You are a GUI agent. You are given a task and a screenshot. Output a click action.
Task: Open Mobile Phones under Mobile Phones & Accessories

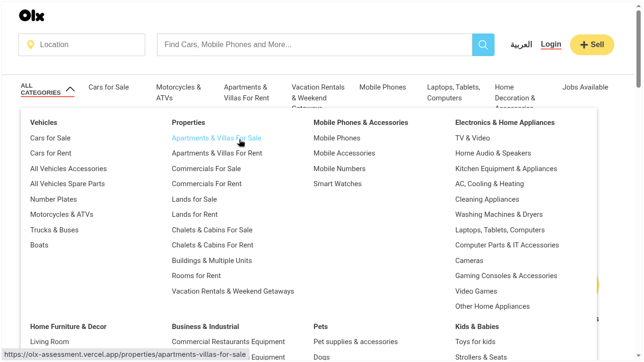click(337, 138)
